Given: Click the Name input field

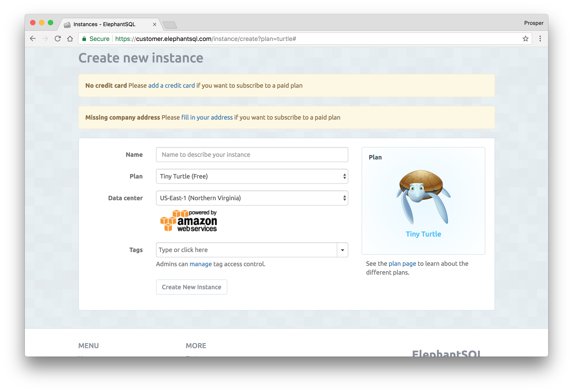Looking at the screenshot, I should point(252,154).
